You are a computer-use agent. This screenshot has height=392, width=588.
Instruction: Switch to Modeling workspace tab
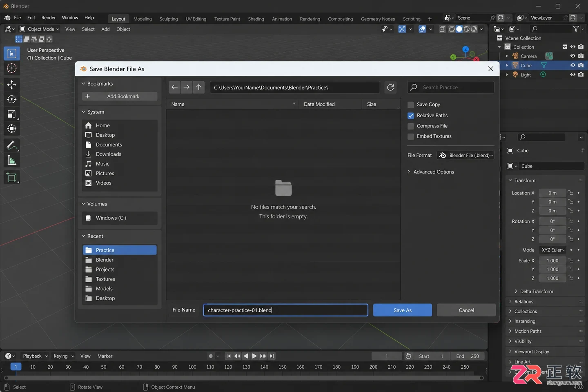pos(143,19)
